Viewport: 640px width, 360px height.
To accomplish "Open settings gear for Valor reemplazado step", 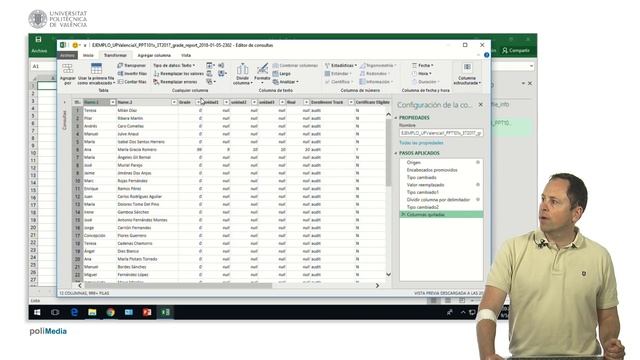I will pyautogui.click(x=478, y=185).
